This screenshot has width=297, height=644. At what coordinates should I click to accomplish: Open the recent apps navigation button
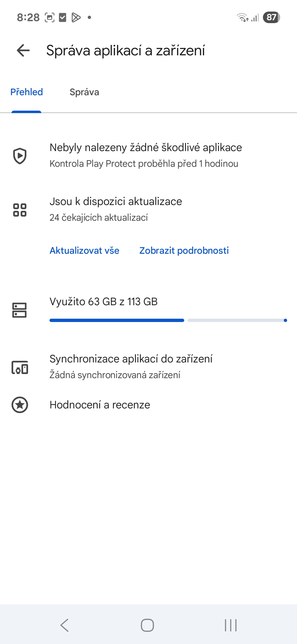(230, 625)
